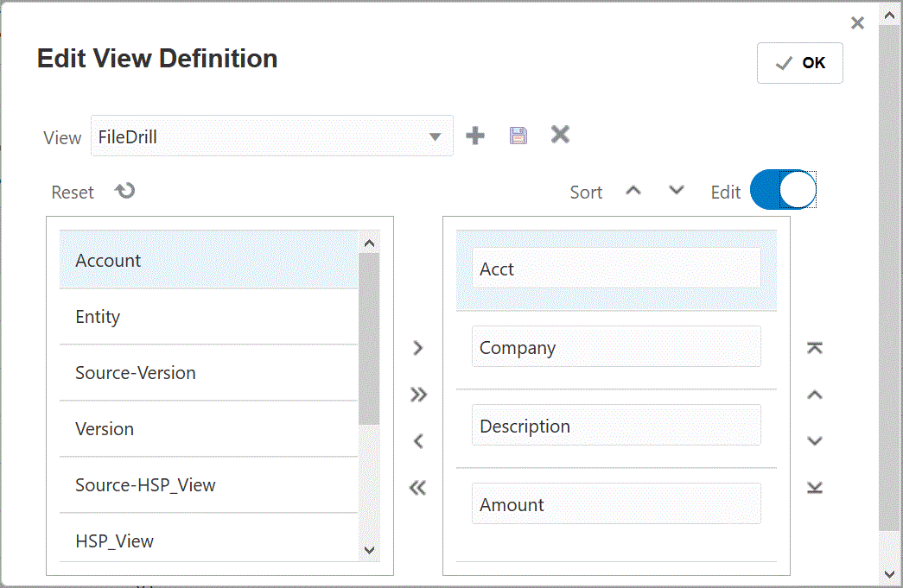Select Entity in the available columns list
This screenshot has width=903, height=588.
click(207, 317)
